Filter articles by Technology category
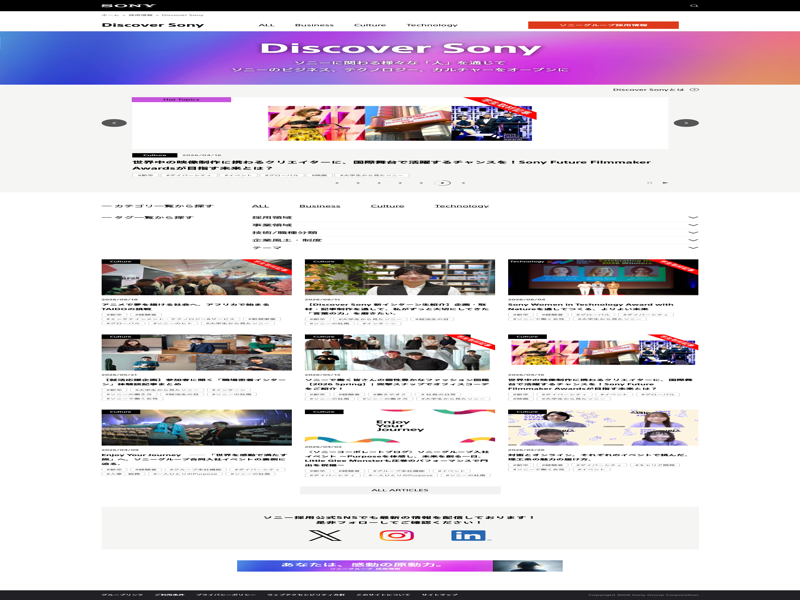800x600 pixels. (x=462, y=206)
